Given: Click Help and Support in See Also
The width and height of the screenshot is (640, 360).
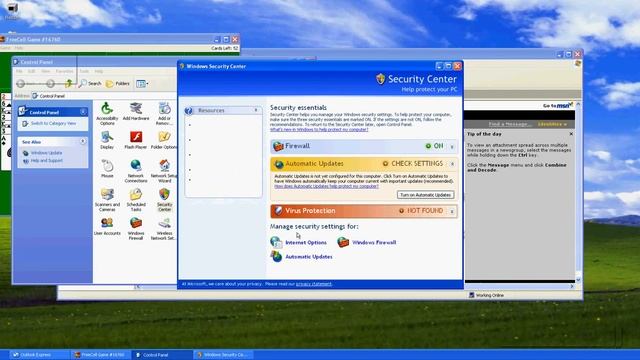Looking at the screenshot, I should 47,160.
